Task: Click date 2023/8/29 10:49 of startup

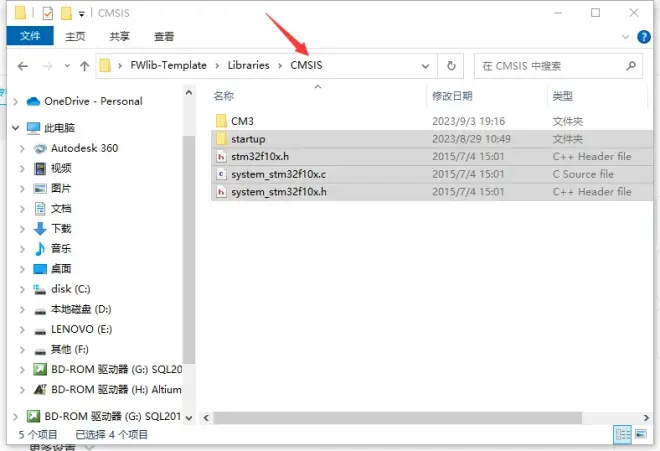Action: pyautogui.click(x=471, y=139)
